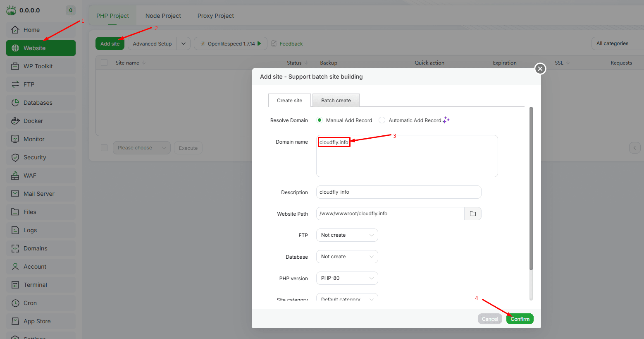Tick the select-all checkbox beside Site name

coord(104,63)
